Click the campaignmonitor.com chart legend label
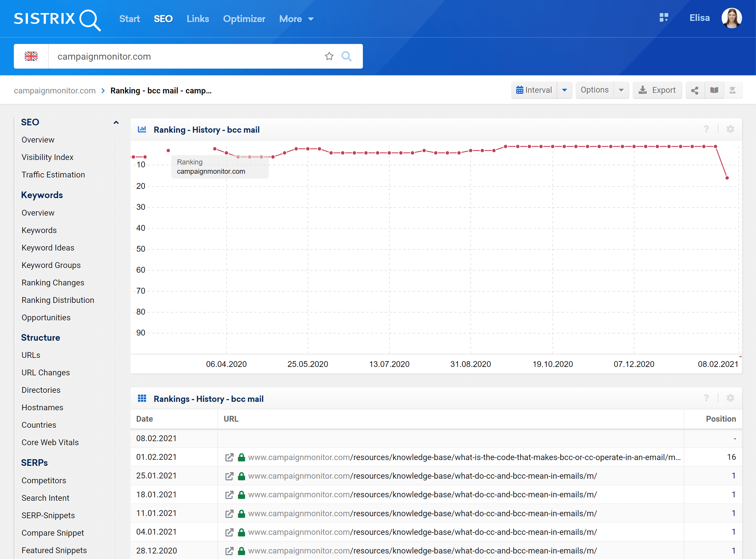The height and width of the screenshot is (559, 756). tap(211, 171)
